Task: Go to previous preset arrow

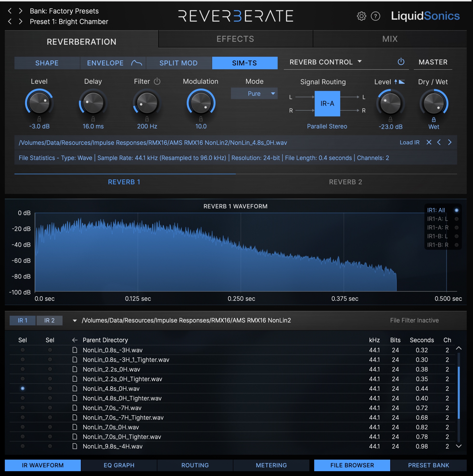Action: [x=10, y=21]
